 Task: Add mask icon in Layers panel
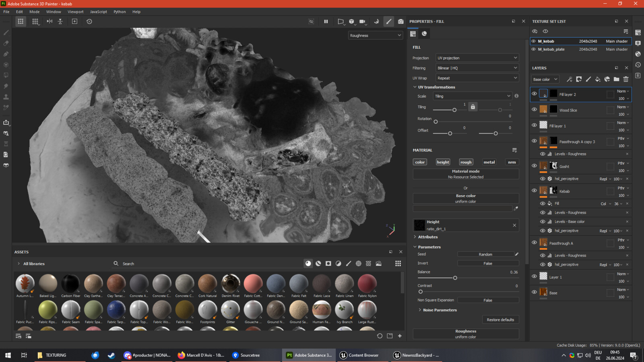coord(579,79)
